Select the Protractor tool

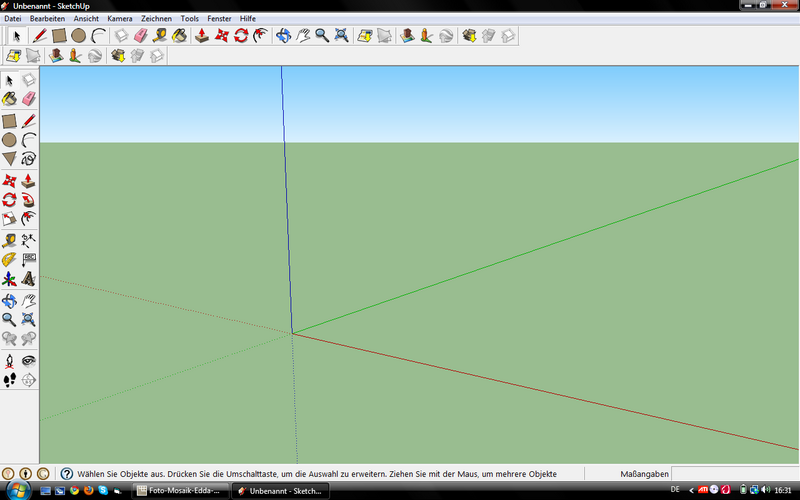point(9,259)
